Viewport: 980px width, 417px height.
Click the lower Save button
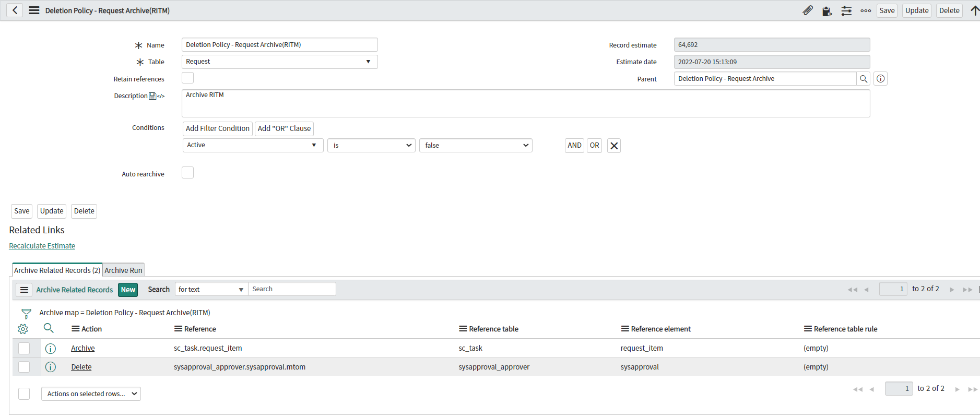pos(21,211)
